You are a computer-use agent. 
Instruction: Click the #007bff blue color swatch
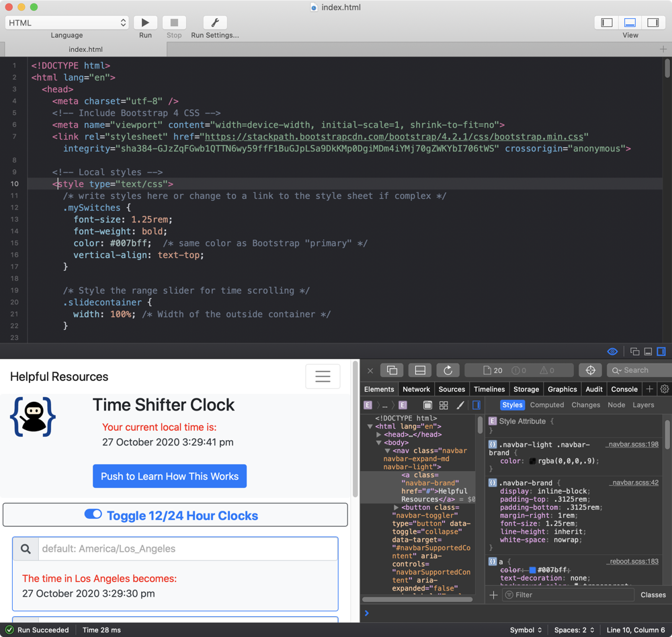click(533, 570)
